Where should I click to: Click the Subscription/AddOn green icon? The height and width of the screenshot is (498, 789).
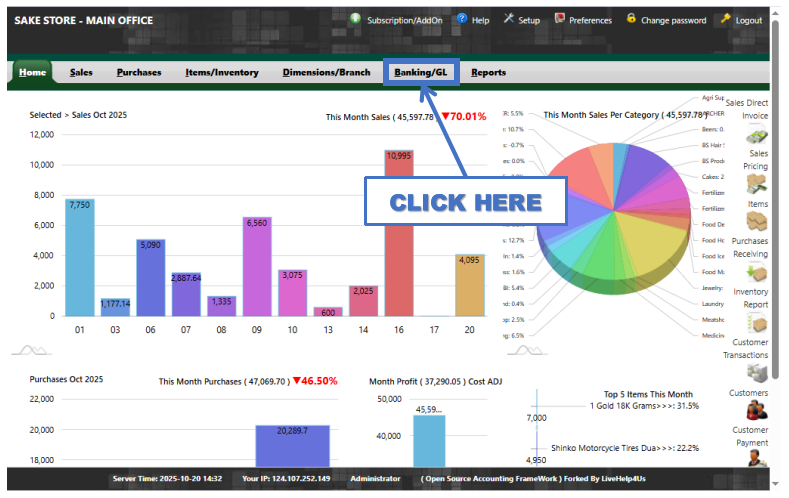356,19
